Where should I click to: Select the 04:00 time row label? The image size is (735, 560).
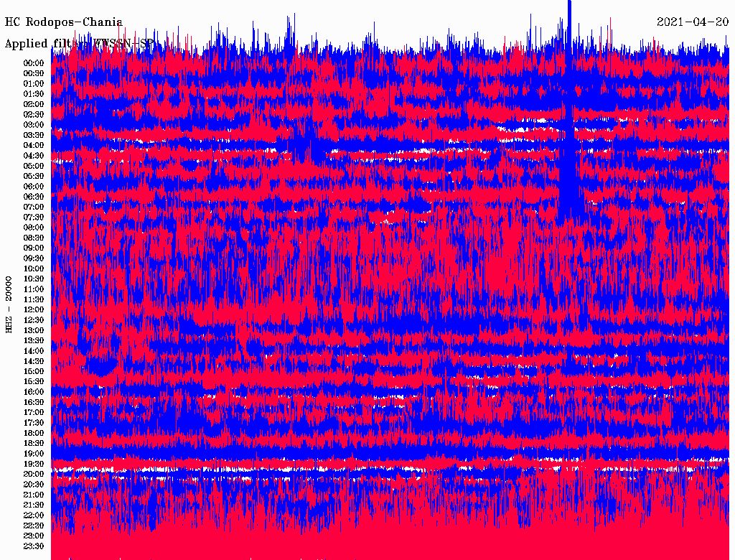34,146
